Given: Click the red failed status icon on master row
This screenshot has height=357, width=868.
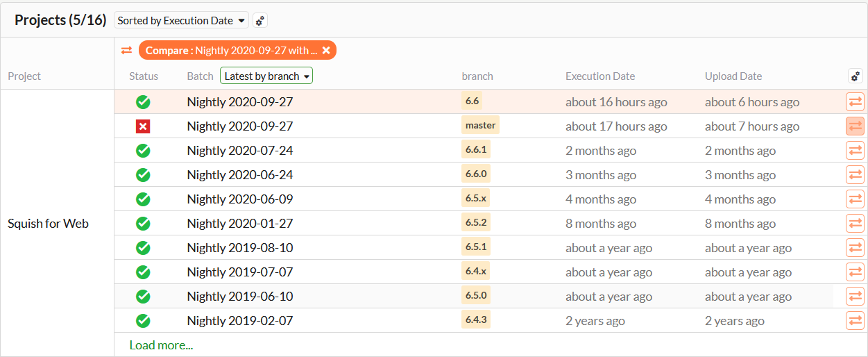Looking at the screenshot, I should [x=143, y=126].
